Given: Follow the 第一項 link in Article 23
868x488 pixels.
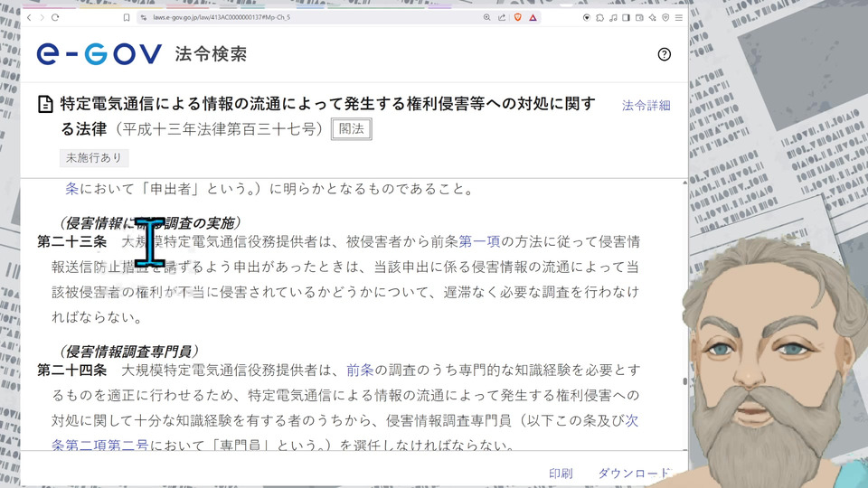Looking at the screenshot, I should point(479,242).
